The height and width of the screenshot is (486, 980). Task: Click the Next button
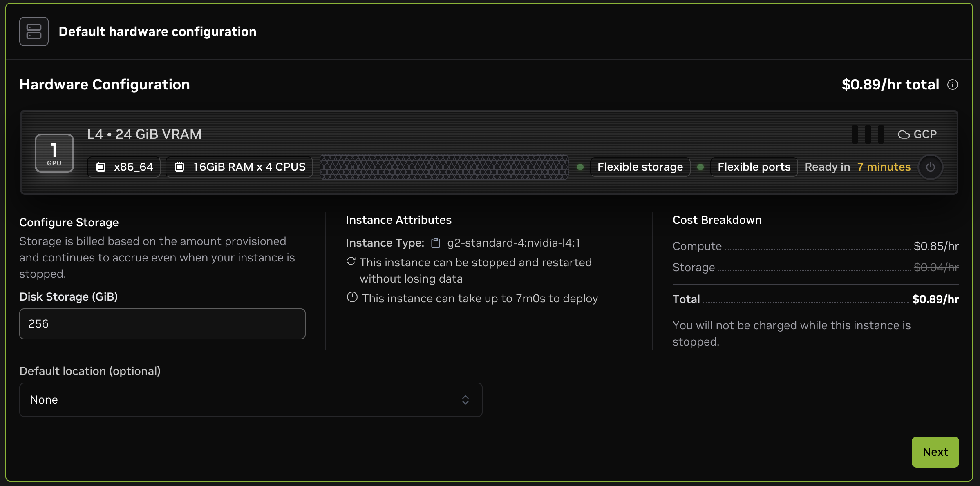(x=935, y=452)
